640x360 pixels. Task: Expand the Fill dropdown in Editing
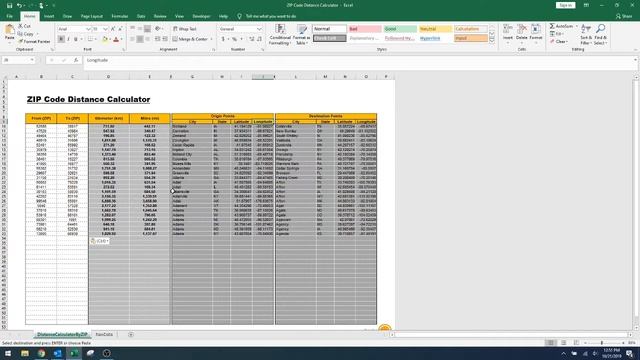[x=562, y=34]
